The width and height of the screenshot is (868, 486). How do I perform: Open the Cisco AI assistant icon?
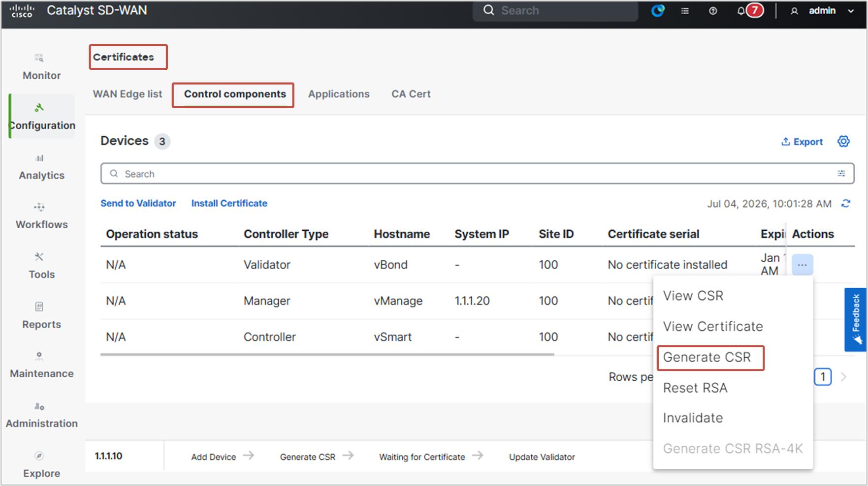(658, 10)
